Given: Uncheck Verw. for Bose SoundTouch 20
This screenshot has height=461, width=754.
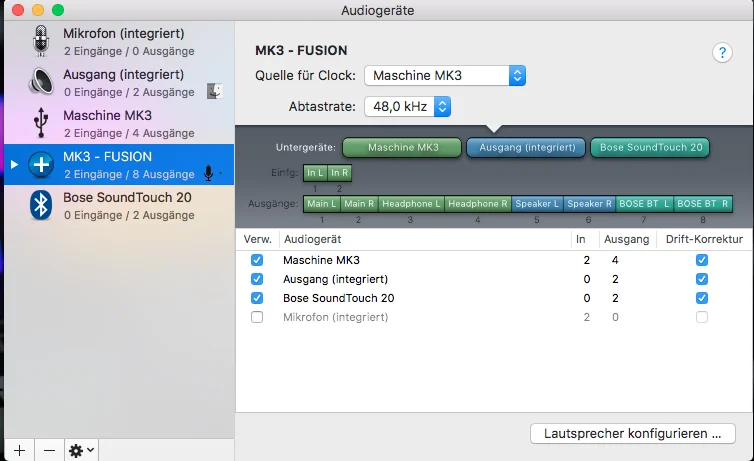Looking at the screenshot, I should click(x=257, y=298).
